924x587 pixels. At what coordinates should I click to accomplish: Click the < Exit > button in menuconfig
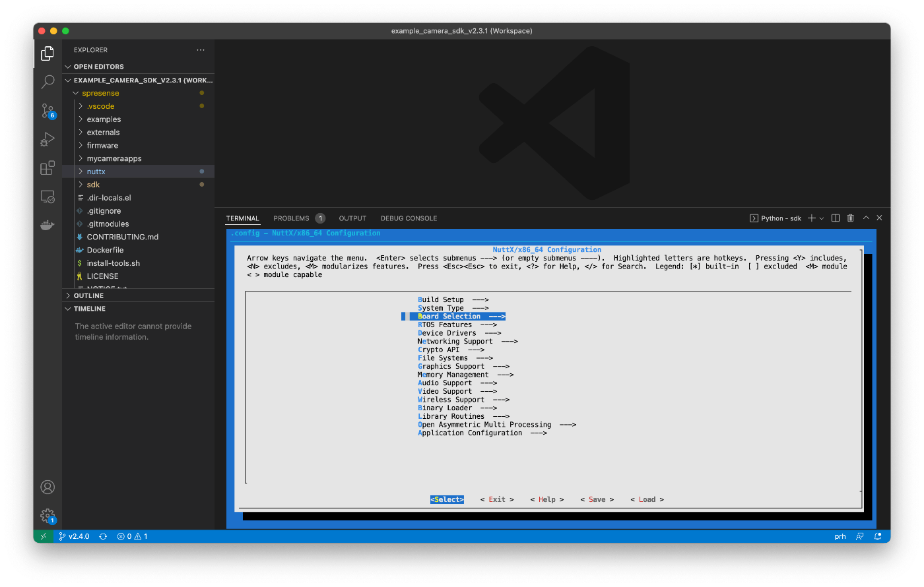497,499
